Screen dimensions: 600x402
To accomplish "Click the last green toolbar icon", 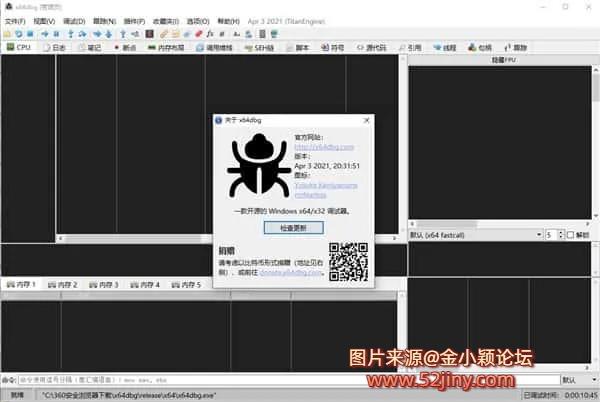I will 274,34.
